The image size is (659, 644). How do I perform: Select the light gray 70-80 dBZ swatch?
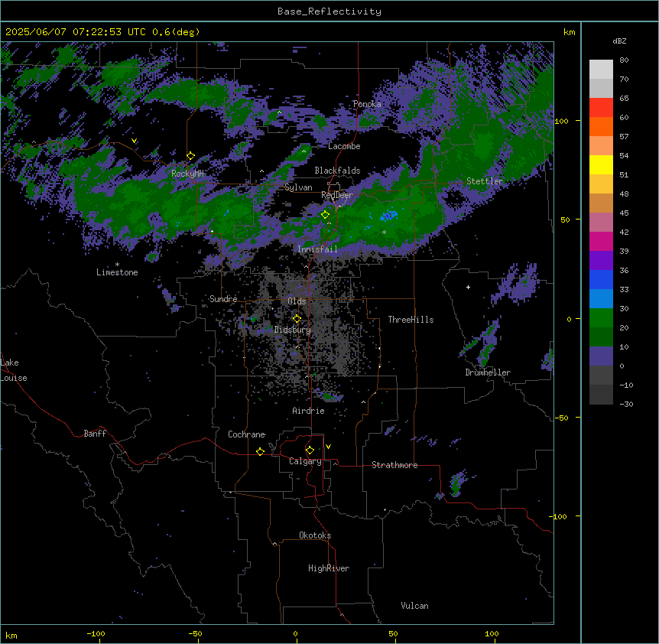click(601, 70)
